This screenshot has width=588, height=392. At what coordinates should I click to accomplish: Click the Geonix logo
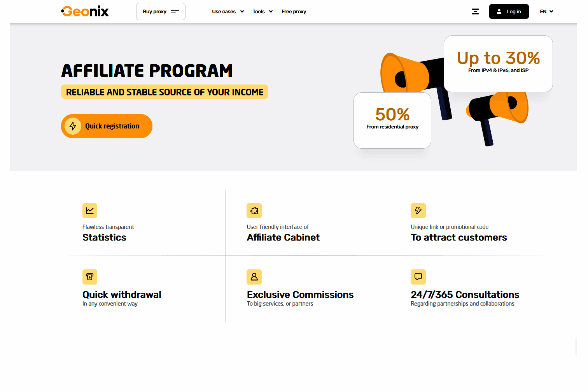click(85, 11)
